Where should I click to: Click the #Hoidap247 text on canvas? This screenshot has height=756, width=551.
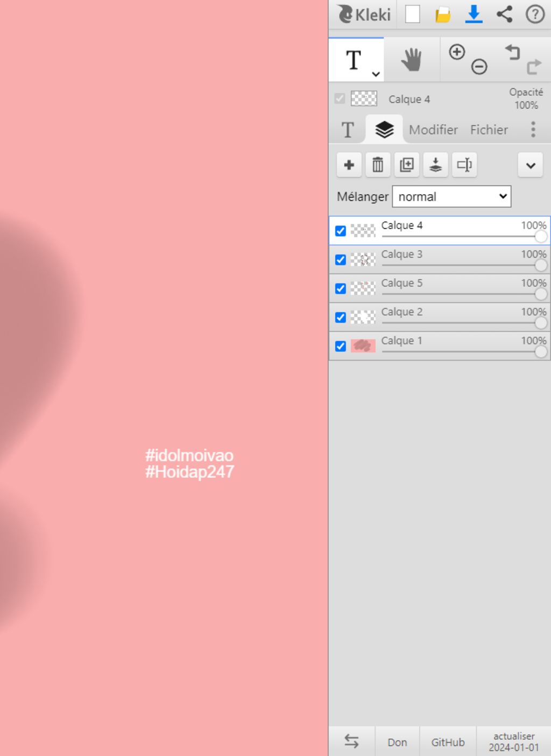(x=189, y=472)
